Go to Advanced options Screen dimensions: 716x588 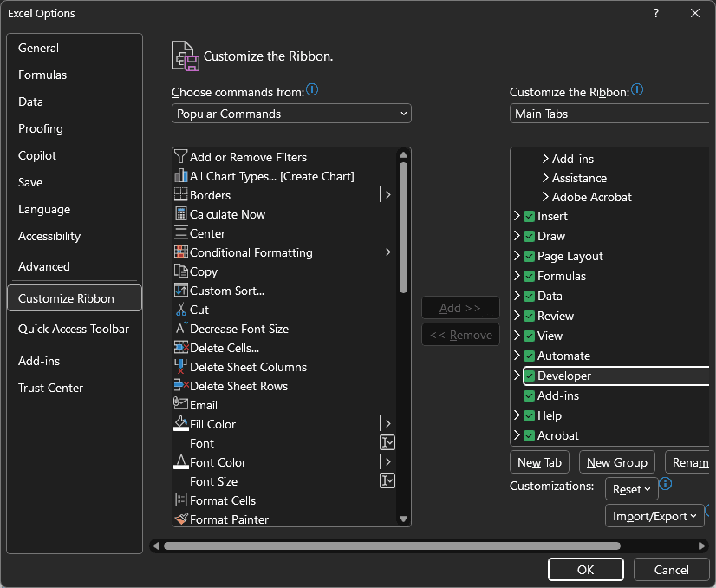(75, 266)
